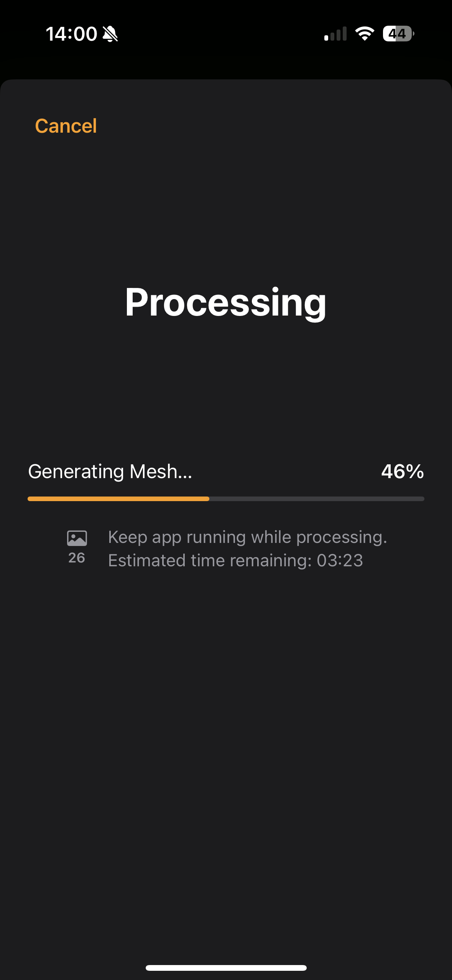Click the cellular signal bars icon

point(335,34)
